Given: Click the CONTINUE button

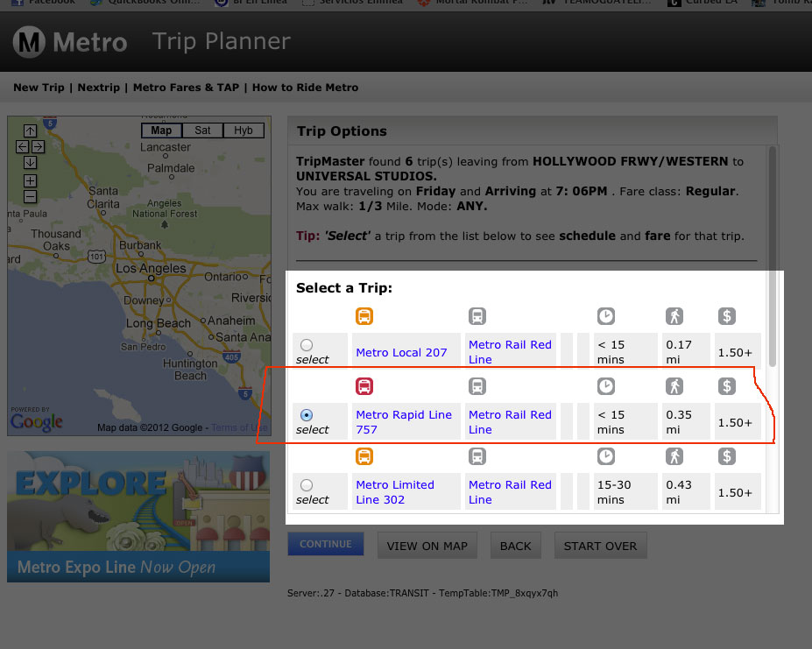Looking at the screenshot, I should (326, 544).
